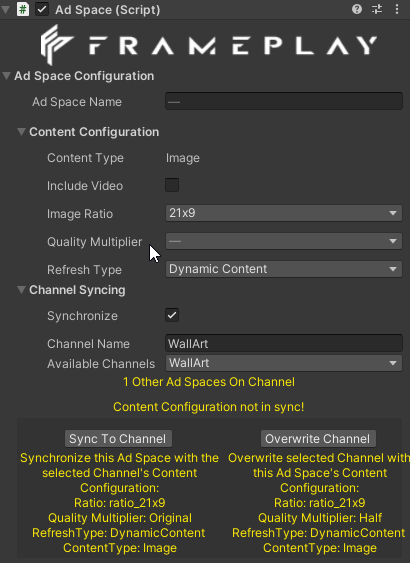Viewport: 410px width, 563px height.
Task: Click the Channel Name label
Action: coord(88,344)
